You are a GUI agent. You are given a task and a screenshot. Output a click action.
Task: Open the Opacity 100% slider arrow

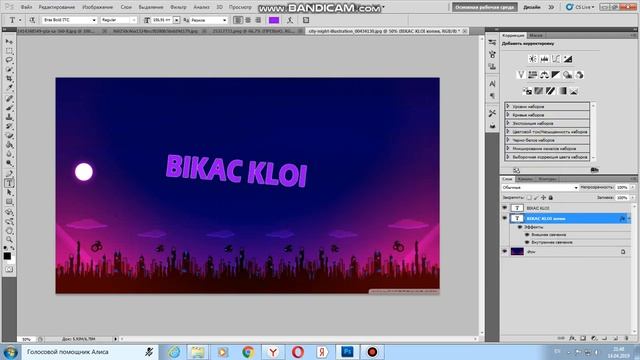coord(633,187)
